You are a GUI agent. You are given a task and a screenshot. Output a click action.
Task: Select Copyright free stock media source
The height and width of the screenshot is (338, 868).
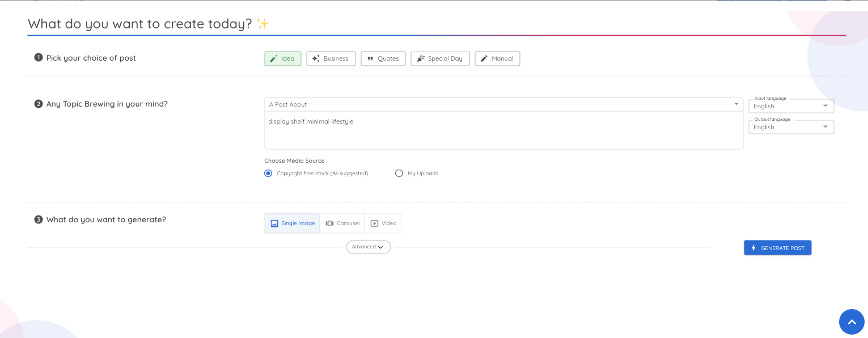pos(316,174)
